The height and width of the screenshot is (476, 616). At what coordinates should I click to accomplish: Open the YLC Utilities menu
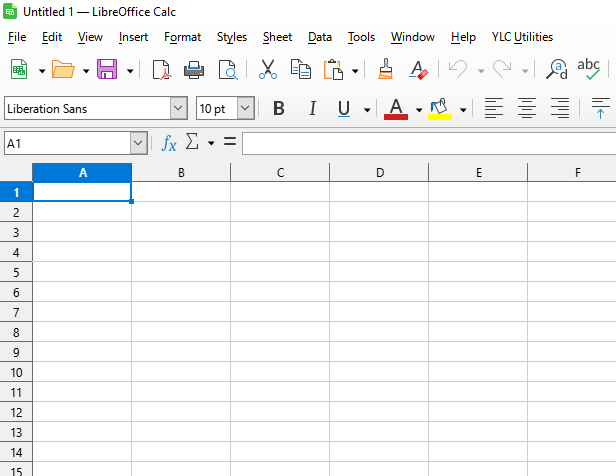522,37
